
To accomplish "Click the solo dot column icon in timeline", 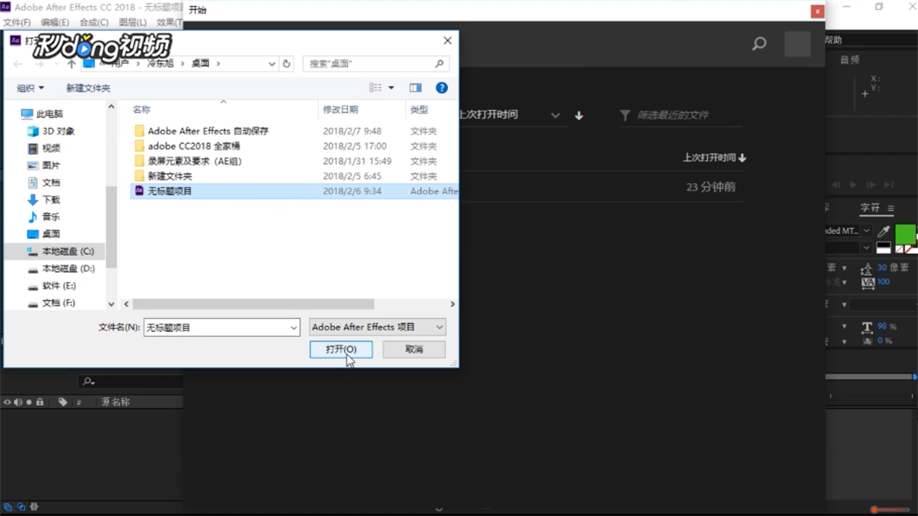I will point(29,402).
